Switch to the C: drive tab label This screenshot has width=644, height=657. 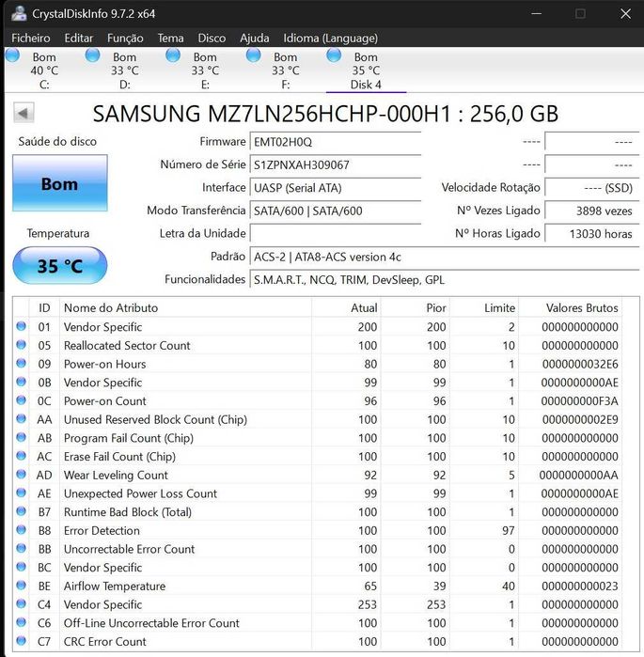(x=44, y=85)
